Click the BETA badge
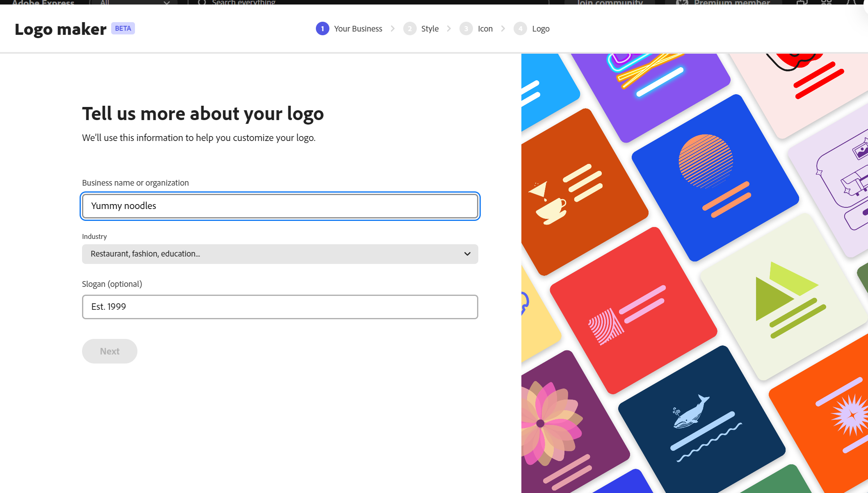The width and height of the screenshot is (868, 493). coord(123,28)
